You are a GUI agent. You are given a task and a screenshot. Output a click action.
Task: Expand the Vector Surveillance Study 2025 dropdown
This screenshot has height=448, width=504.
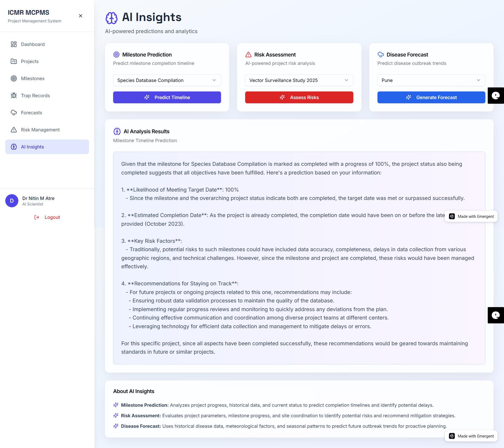click(x=299, y=80)
